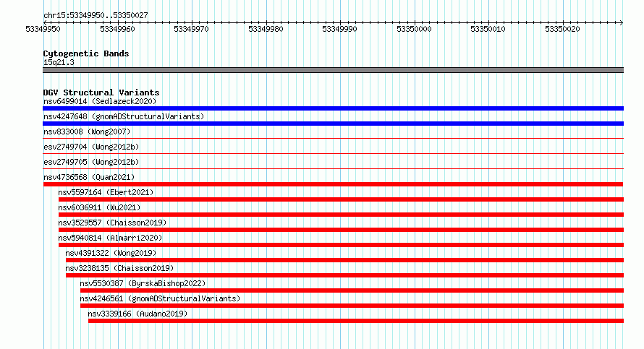Select the blue bar under nsv4247648
The image size is (644, 349).
pyautogui.click(x=333, y=124)
